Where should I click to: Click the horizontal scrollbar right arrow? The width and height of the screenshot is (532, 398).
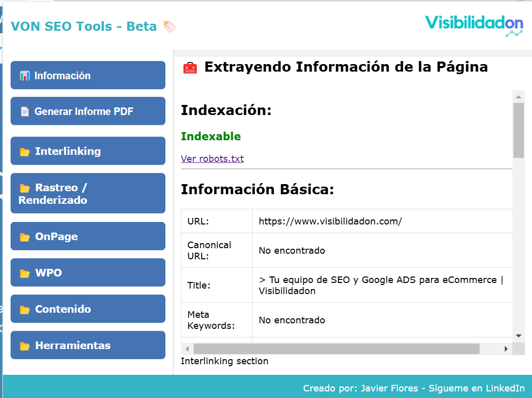(506, 349)
